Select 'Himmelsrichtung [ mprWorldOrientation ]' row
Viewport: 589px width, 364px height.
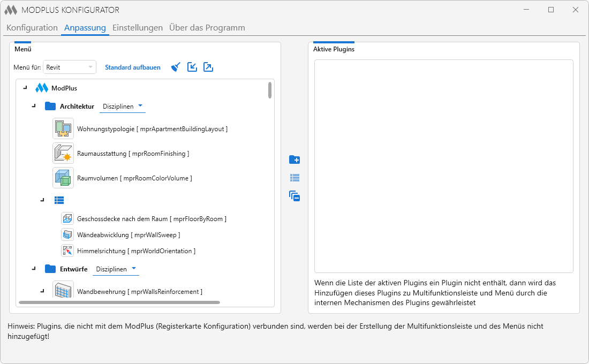click(136, 251)
